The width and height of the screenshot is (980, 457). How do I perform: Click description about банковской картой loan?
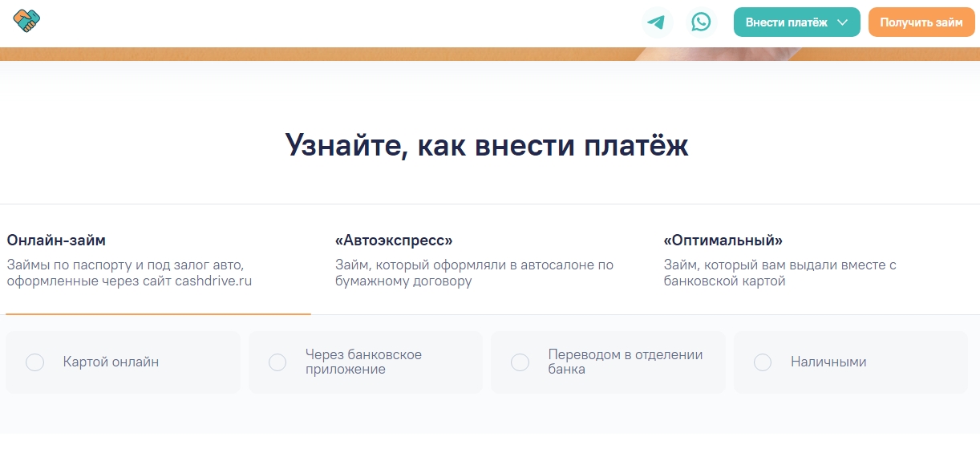point(780,273)
